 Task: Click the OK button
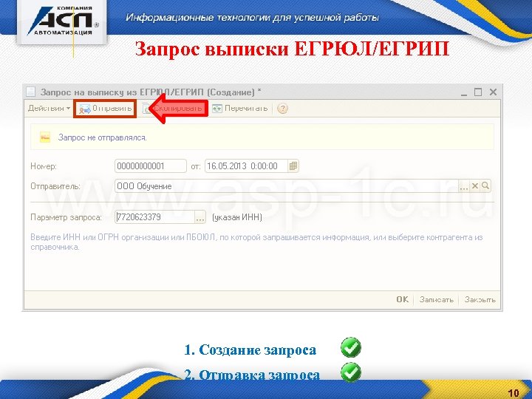coord(403,299)
